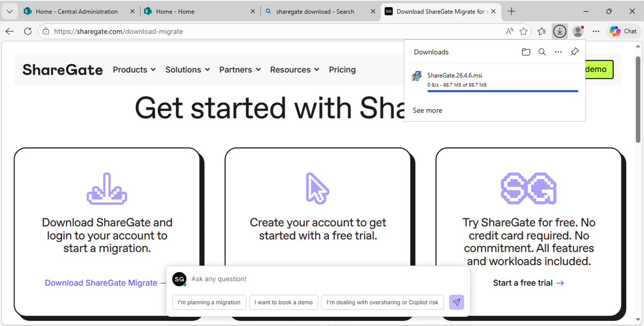The height and width of the screenshot is (326, 644).
Task: Choose oversharing or Copilot risk chip
Action: [383, 302]
